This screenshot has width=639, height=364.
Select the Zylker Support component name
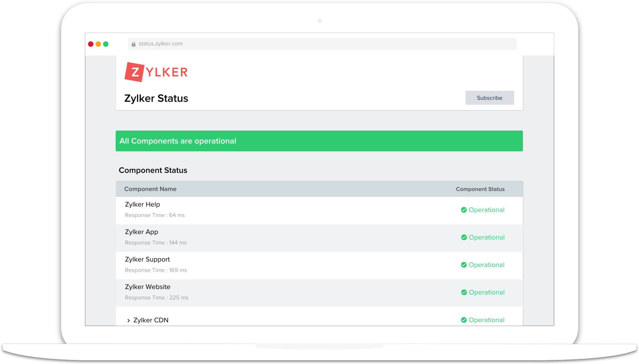(147, 259)
